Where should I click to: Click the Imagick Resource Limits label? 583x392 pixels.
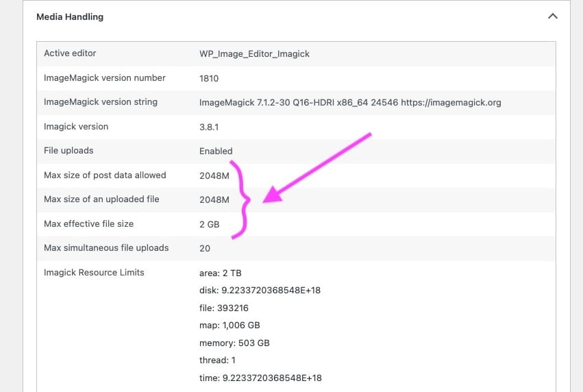94,273
